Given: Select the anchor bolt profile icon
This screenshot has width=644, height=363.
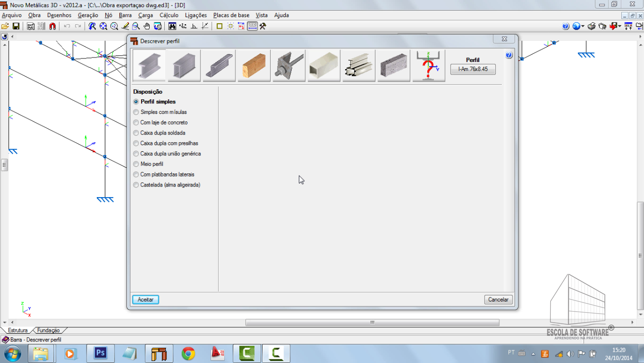Looking at the screenshot, I should [289, 66].
